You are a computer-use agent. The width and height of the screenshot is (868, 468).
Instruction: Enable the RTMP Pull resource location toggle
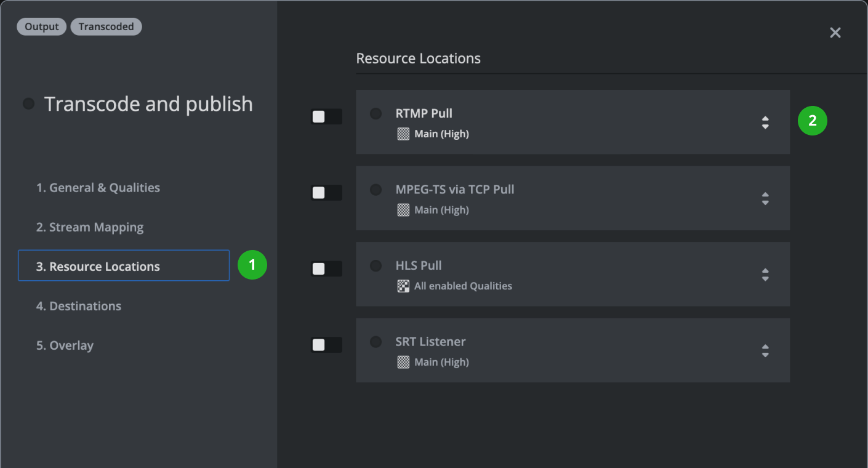(x=326, y=116)
